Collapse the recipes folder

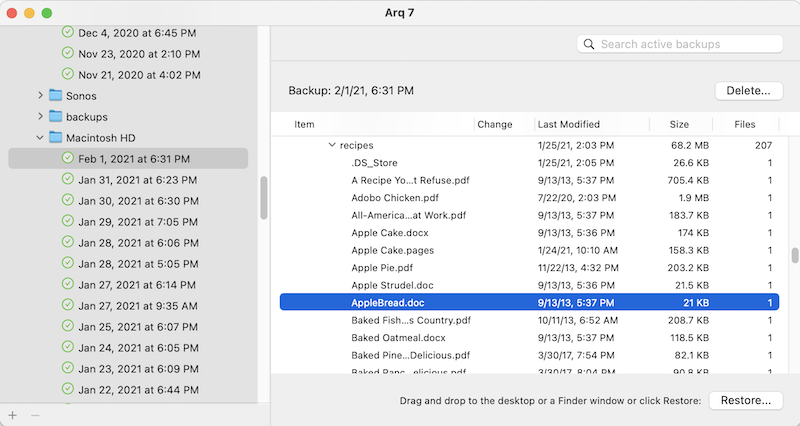pyautogui.click(x=332, y=145)
